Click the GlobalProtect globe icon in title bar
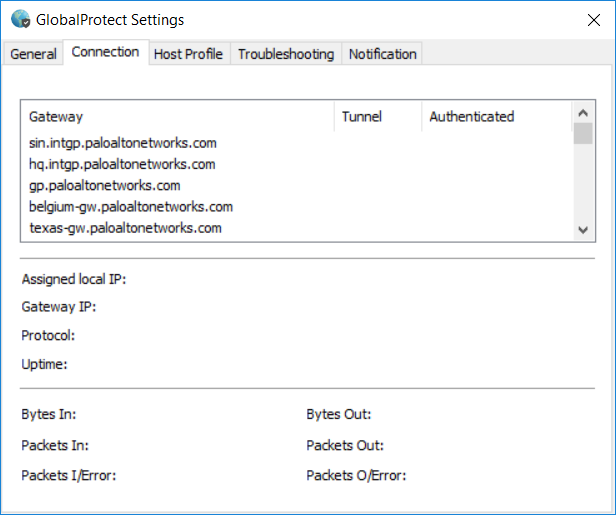This screenshot has width=616, height=515. pyautogui.click(x=20, y=19)
